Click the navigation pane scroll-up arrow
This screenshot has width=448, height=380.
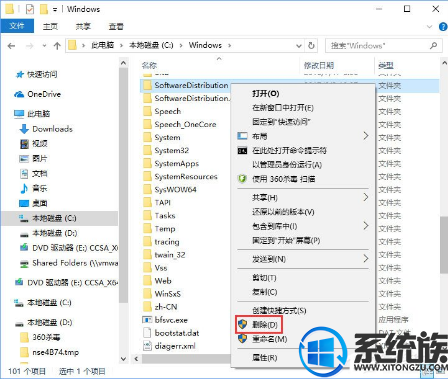(123, 63)
